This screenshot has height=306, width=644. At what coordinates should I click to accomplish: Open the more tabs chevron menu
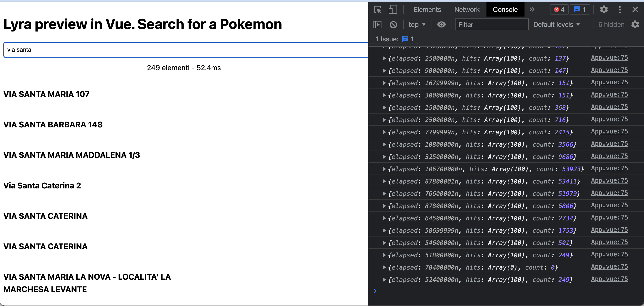tap(532, 9)
